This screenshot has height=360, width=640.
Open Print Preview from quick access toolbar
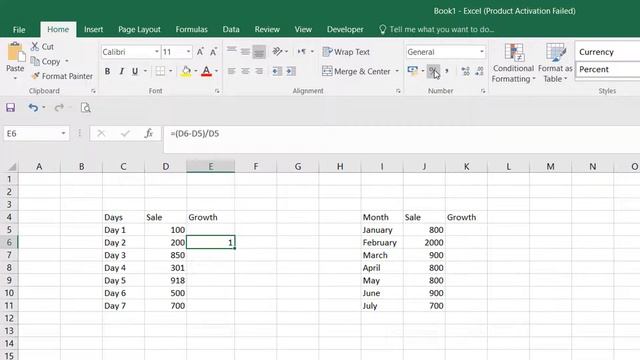[x=85, y=107]
